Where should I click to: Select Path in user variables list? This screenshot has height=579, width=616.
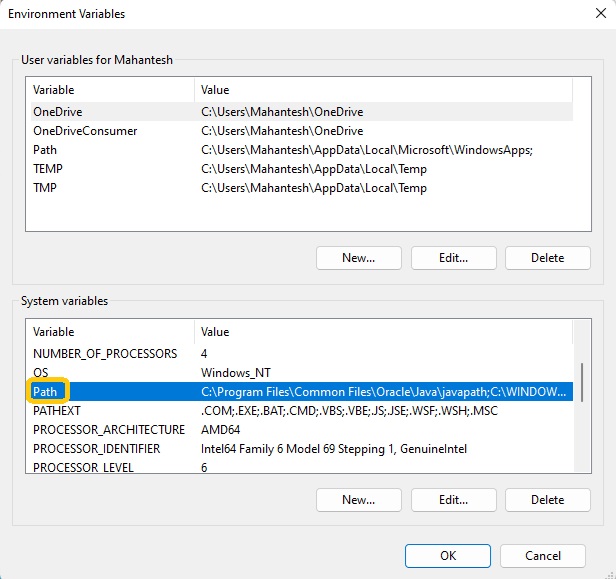[x=302, y=150]
